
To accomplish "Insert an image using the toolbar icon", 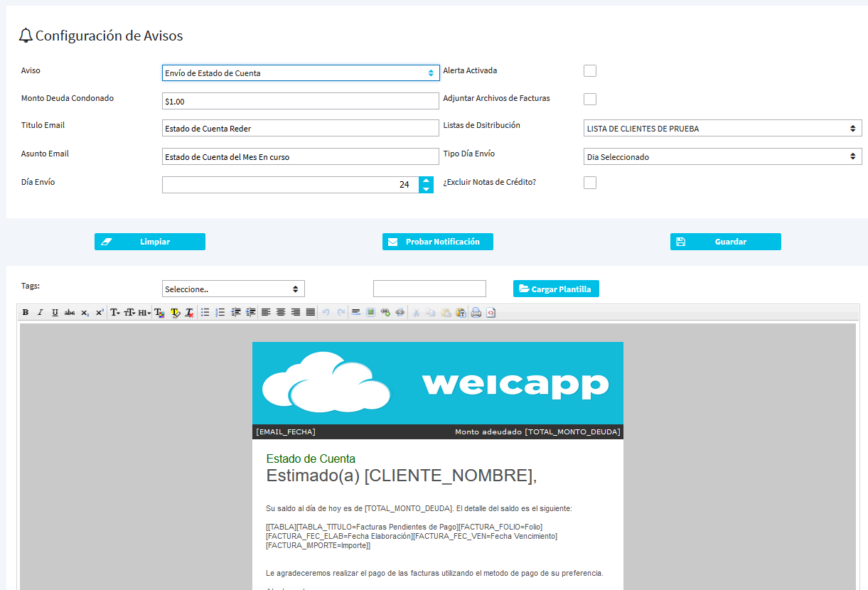I will 370,312.
